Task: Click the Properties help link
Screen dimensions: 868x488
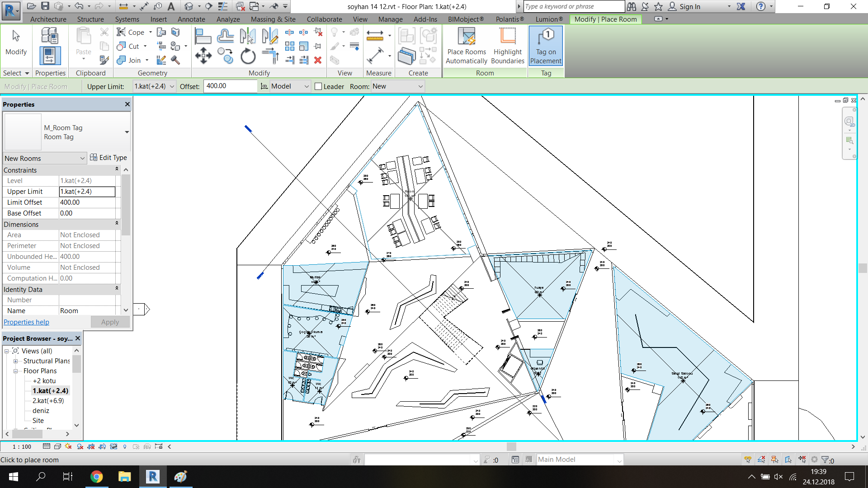Action: (x=27, y=322)
